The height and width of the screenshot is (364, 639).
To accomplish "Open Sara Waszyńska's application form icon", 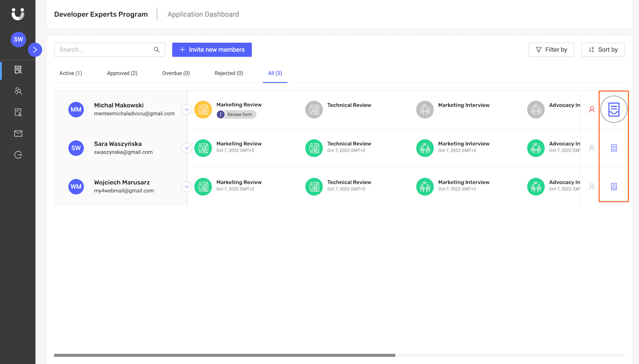I will [x=614, y=148].
